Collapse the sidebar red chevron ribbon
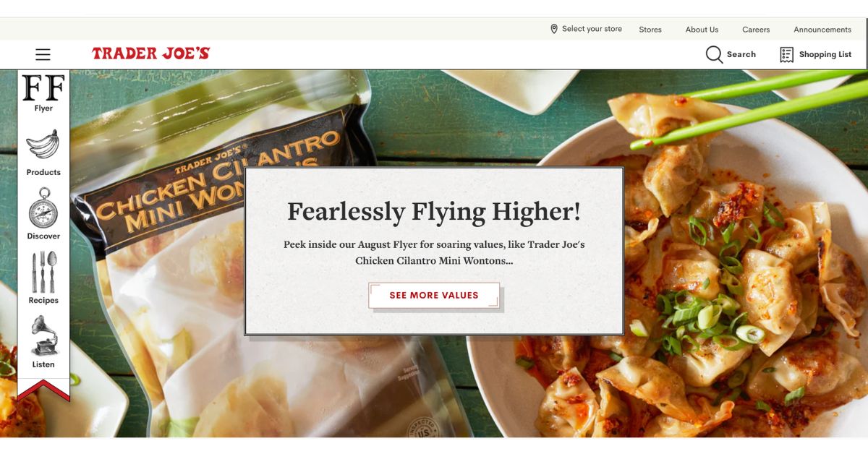868x454 pixels. (43, 390)
